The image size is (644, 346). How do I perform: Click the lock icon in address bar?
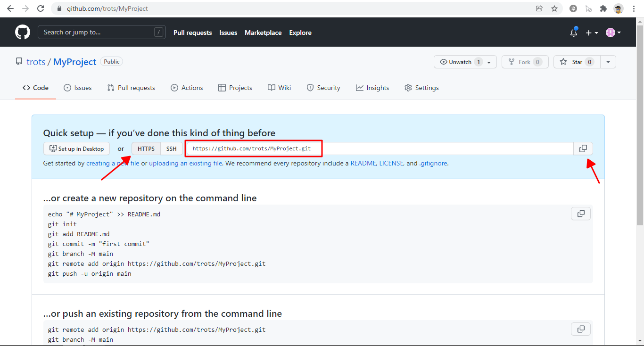click(x=59, y=8)
